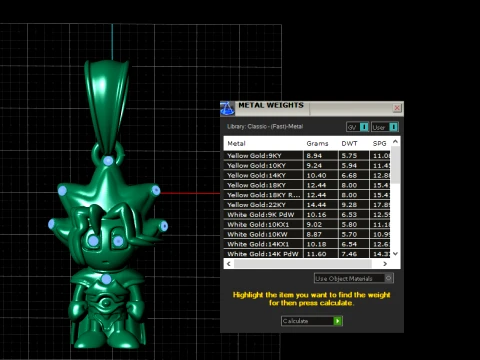Click the 5.75 DWT value

(349, 156)
